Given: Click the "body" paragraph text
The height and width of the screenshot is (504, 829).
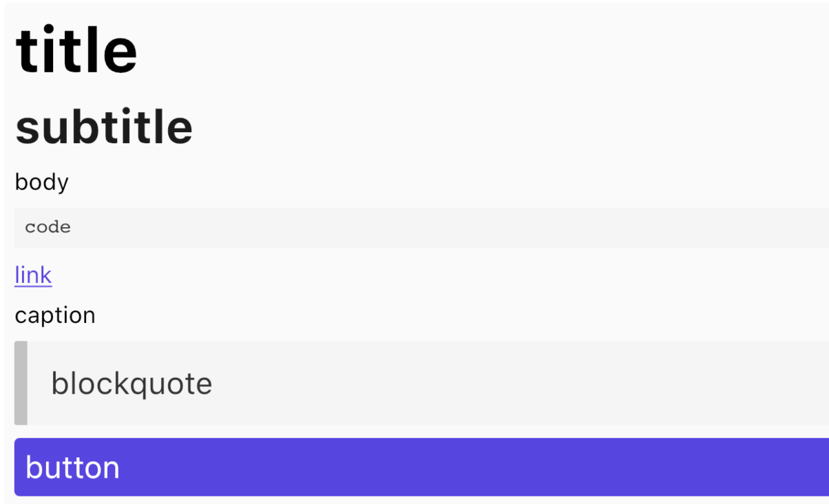Looking at the screenshot, I should pos(41,182).
